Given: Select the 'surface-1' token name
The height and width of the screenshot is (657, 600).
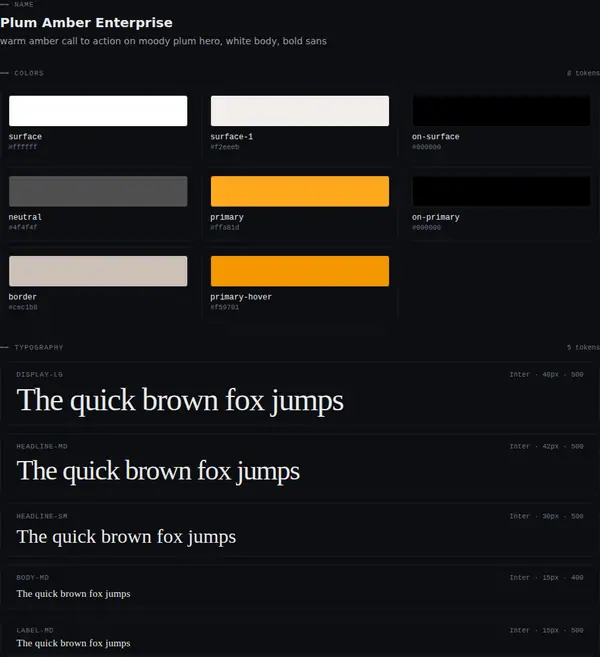Looking at the screenshot, I should pos(232,137).
